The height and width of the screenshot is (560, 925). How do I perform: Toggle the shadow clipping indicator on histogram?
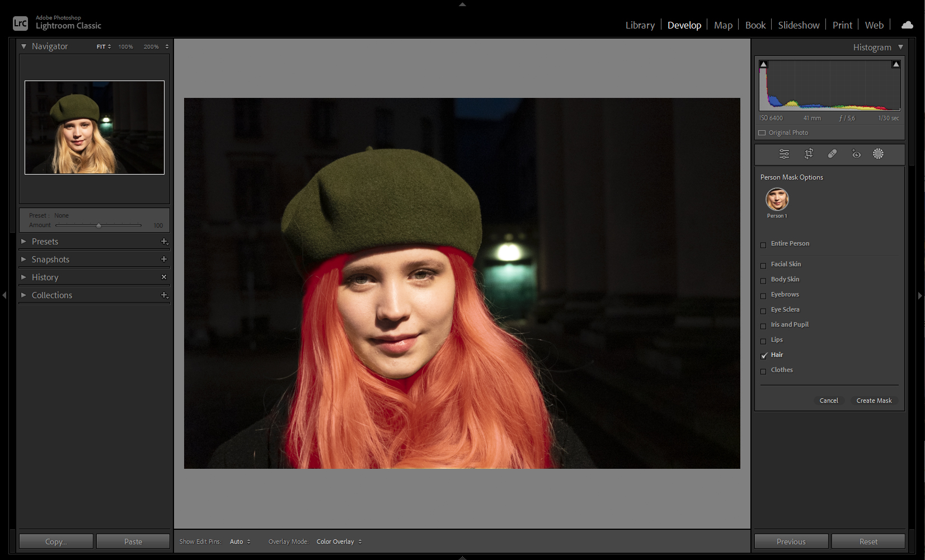(763, 64)
